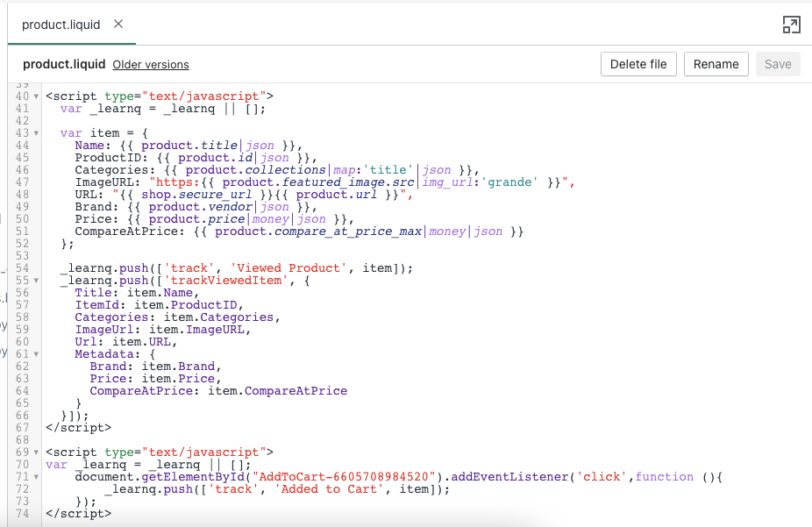Click shop.secure_url in line 48
Viewport: 812px width, 527px height.
[x=196, y=195]
